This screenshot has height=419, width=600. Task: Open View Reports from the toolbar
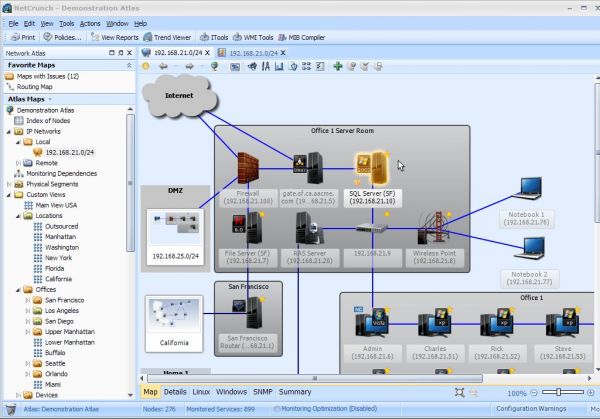(114, 37)
